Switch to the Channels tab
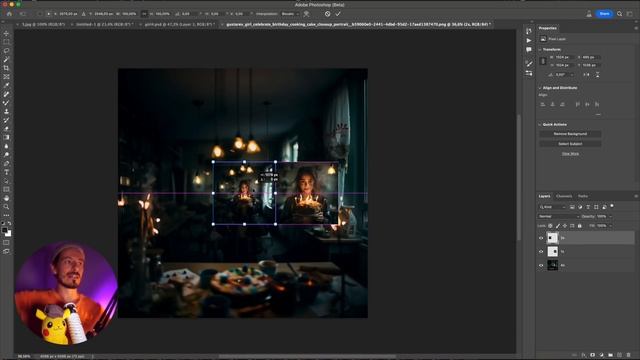 pos(564,196)
